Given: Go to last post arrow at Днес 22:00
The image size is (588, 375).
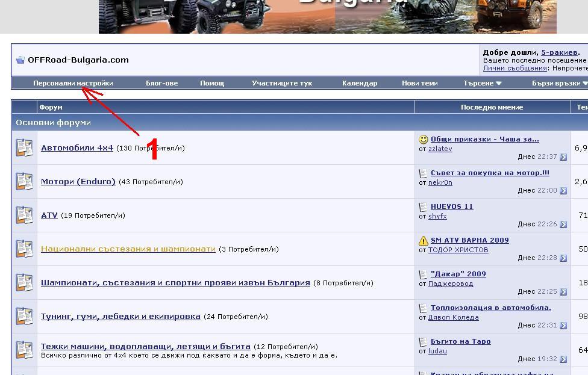Looking at the screenshot, I should pos(563,191).
